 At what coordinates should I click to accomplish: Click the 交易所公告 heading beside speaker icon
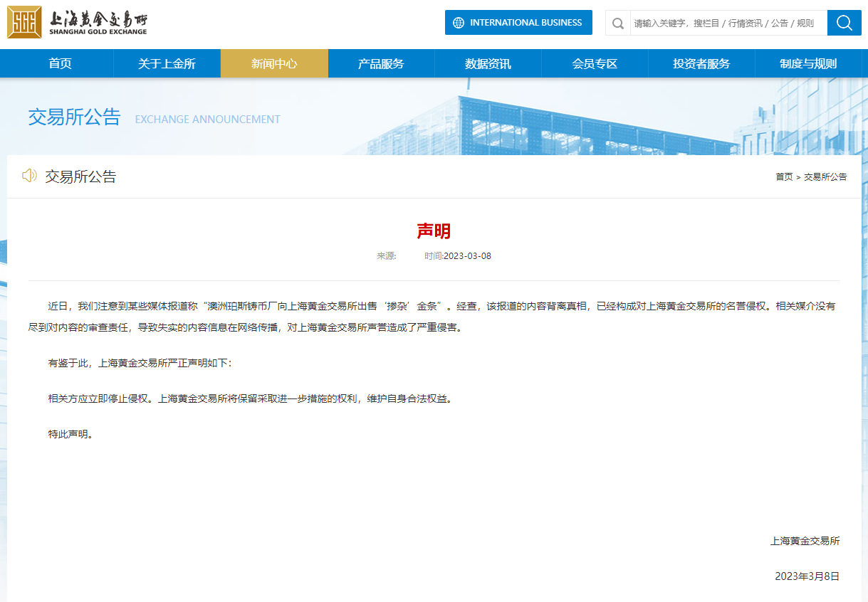[80, 177]
